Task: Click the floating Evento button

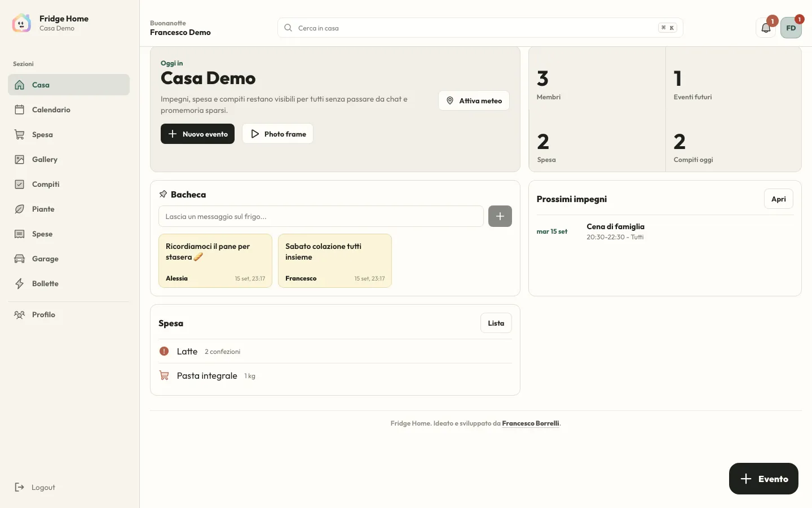Action: pos(764,479)
